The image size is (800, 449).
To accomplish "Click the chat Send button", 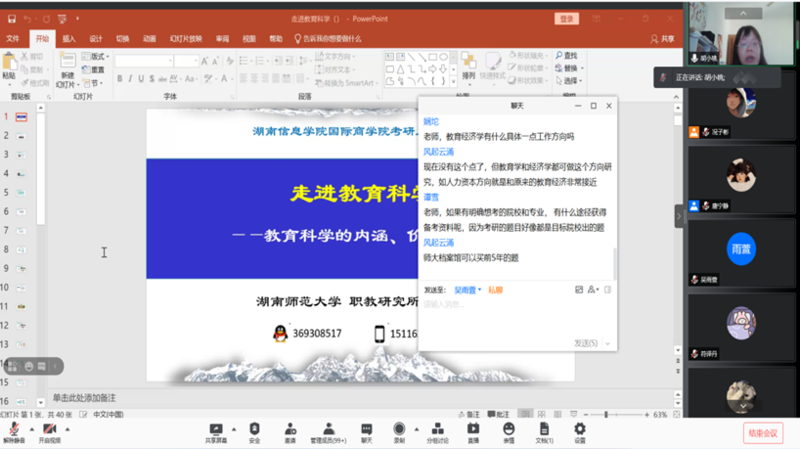I will pos(586,343).
